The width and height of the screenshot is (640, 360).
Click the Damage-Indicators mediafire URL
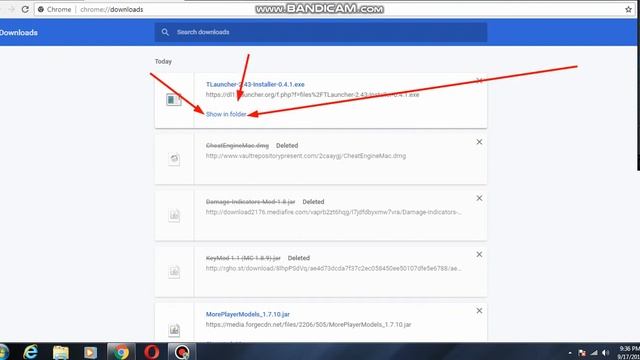point(333,212)
